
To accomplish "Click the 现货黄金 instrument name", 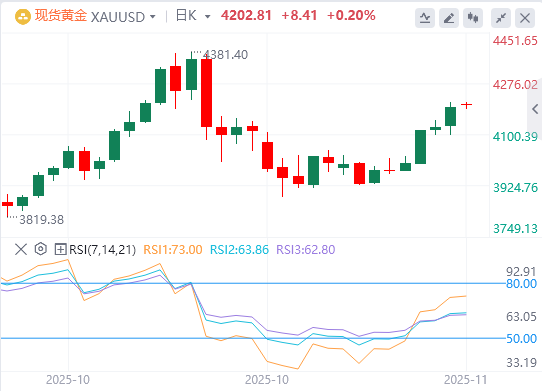I will (x=60, y=16).
